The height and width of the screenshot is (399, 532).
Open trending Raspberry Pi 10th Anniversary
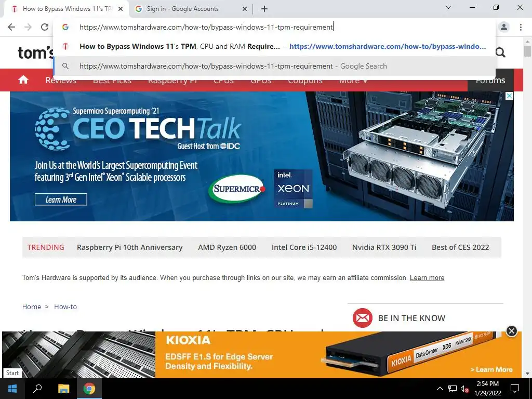129,247
